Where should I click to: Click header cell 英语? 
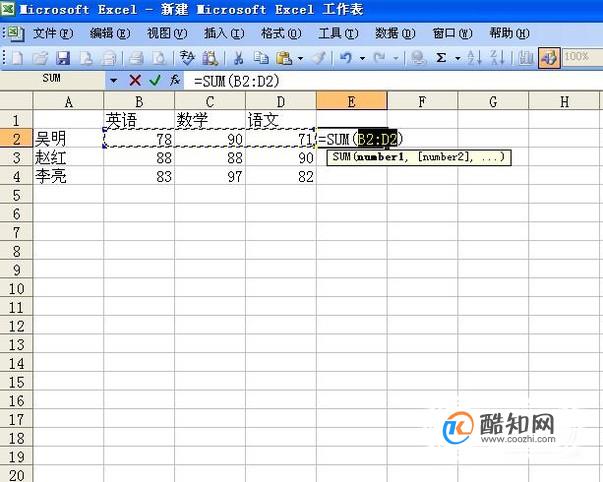(139, 120)
